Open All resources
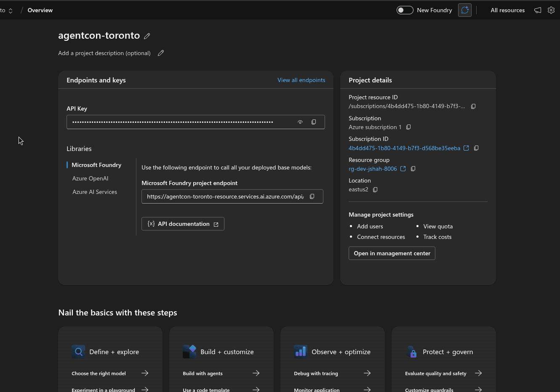Viewport: 560px width, 392px height. [507, 10]
